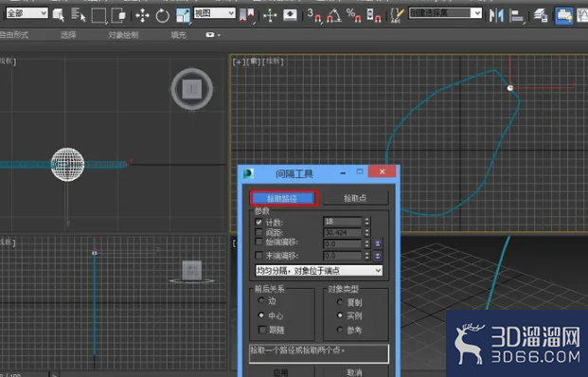Click the 间隔工具 dialog title icon
The image size is (588, 377).
click(248, 173)
